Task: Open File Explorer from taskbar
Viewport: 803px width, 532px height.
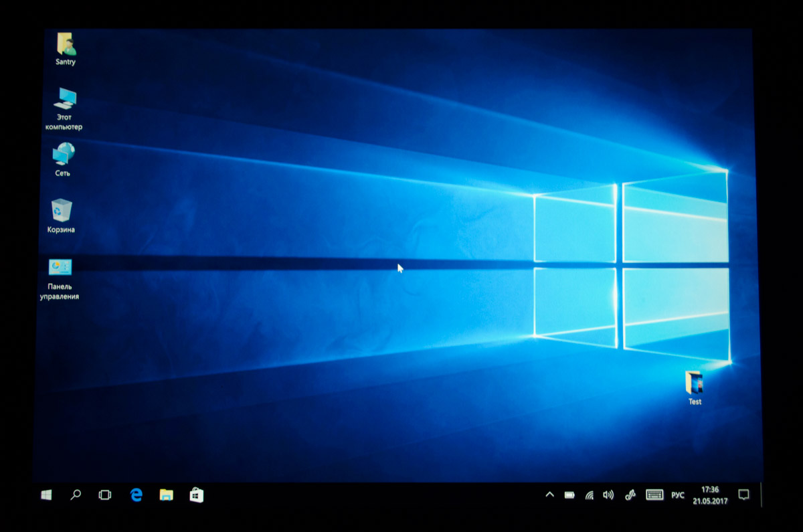Action: [166, 495]
